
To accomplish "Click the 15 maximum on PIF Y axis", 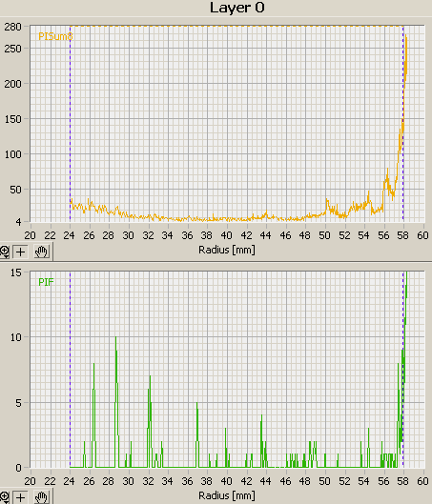I will [x=16, y=272].
